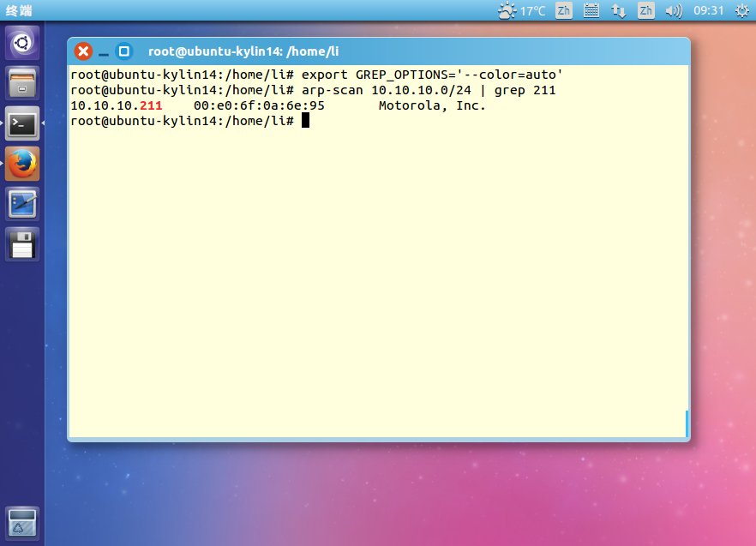Close the terminal window with red X
This screenshot has width=756, height=546.
click(83, 51)
